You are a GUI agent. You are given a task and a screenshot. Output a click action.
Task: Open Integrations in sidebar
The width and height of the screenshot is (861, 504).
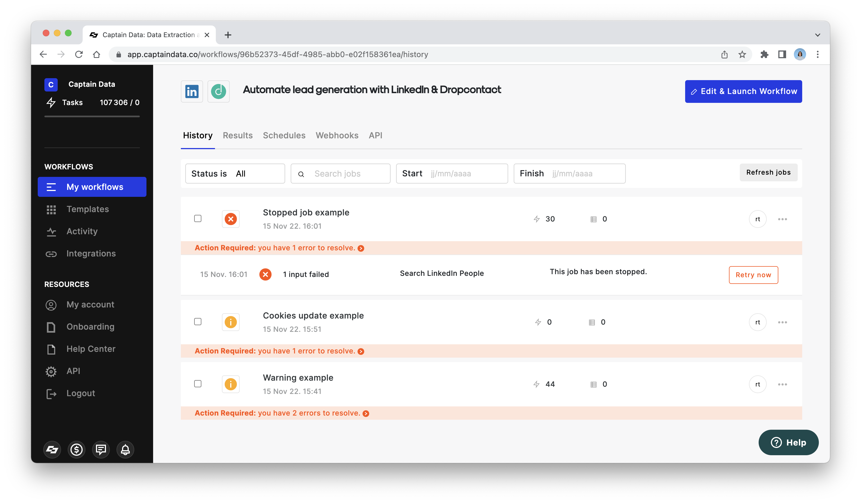[92, 253]
